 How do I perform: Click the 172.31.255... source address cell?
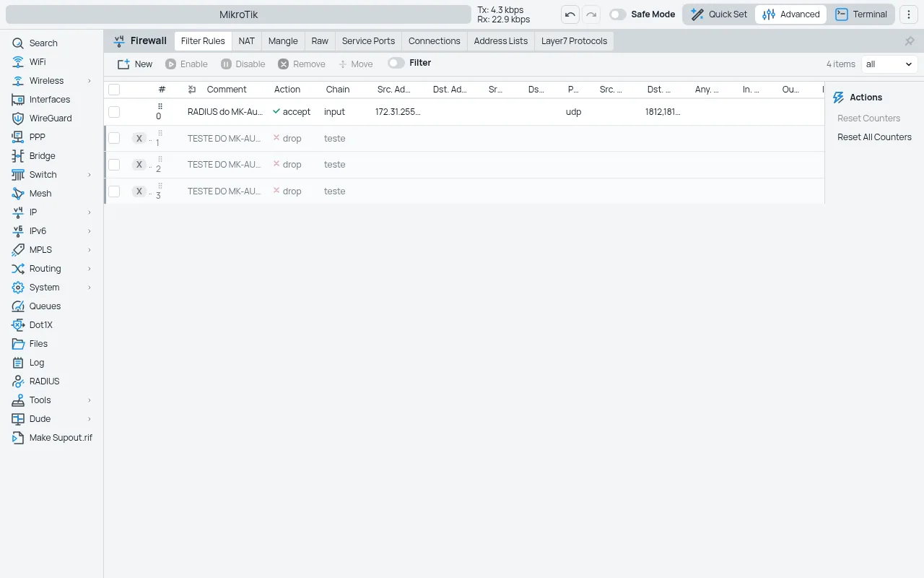(398, 112)
